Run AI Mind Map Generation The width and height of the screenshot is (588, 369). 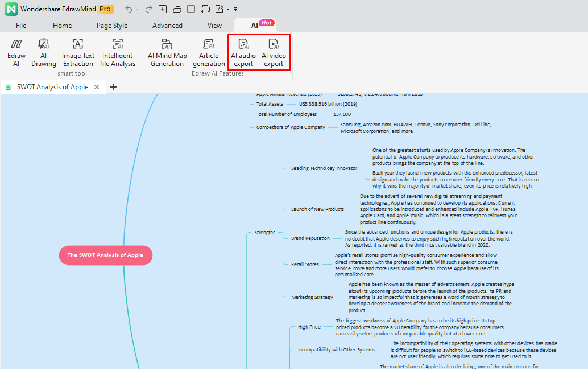tap(167, 53)
